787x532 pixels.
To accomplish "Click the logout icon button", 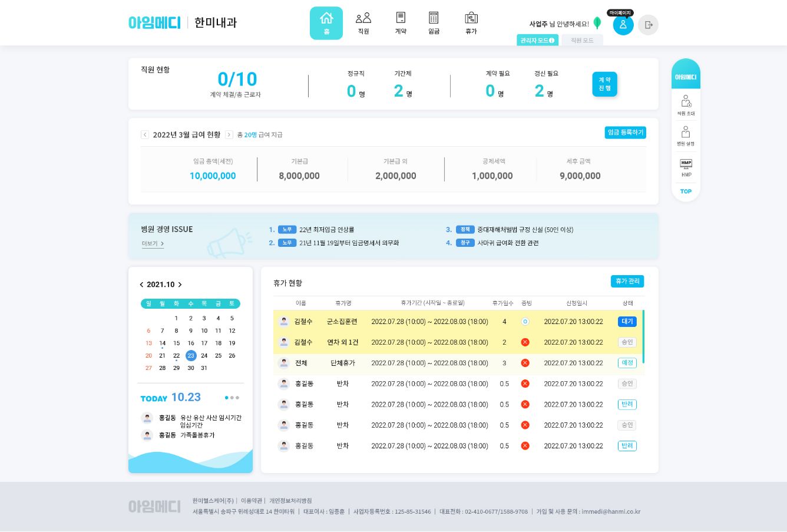I will (648, 25).
